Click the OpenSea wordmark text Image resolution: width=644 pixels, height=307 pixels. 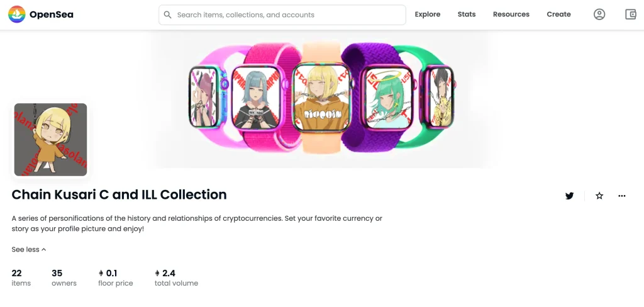click(52, 15)
